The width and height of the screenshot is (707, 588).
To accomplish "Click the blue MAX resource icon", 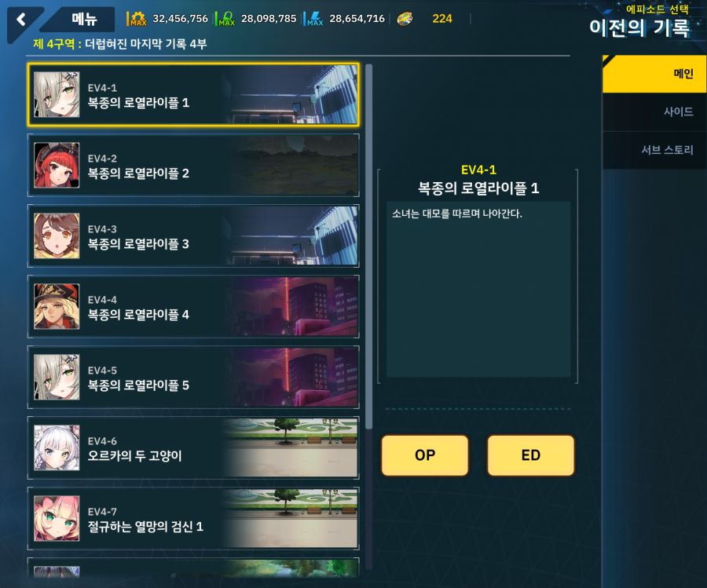I will [314, 19].
